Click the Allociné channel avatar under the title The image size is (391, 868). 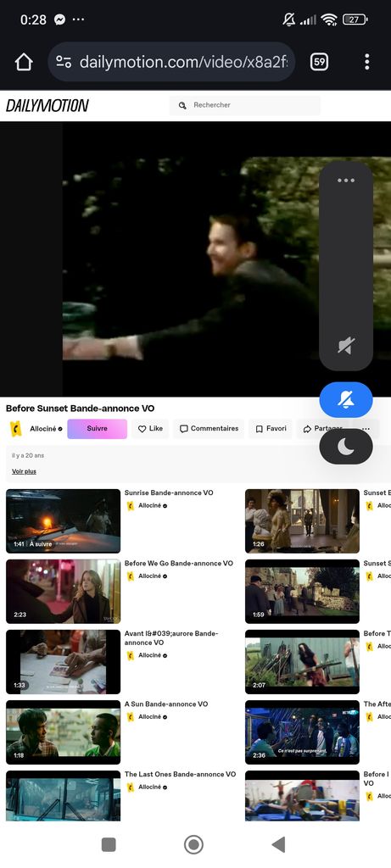(16, 428)
